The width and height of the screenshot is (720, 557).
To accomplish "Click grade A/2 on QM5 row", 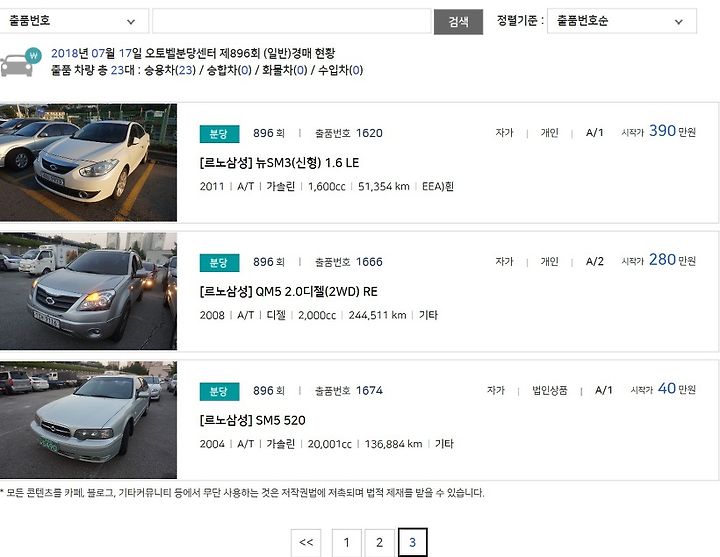I will click(594, 262).
